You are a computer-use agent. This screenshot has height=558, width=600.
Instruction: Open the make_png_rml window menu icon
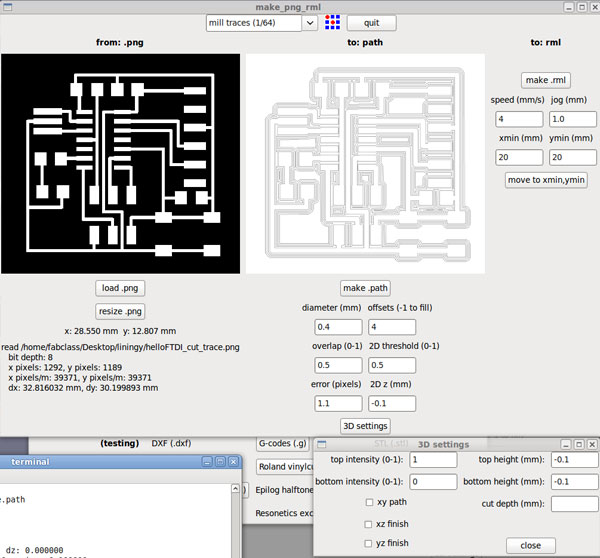tap(7, 7)
